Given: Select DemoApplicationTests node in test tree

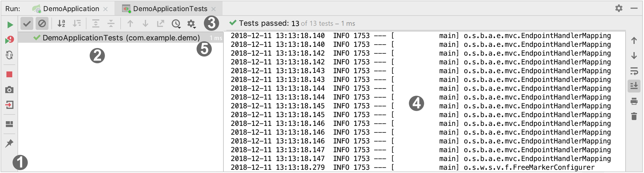Looking at the screenshot, I should tap(121, 38).
